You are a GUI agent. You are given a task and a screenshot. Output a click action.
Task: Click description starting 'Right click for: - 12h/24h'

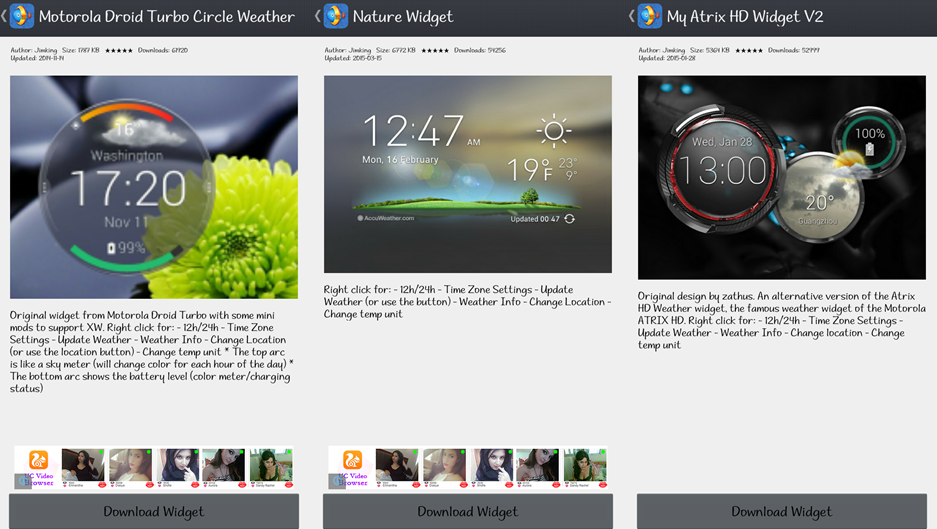tap(467, 302)
